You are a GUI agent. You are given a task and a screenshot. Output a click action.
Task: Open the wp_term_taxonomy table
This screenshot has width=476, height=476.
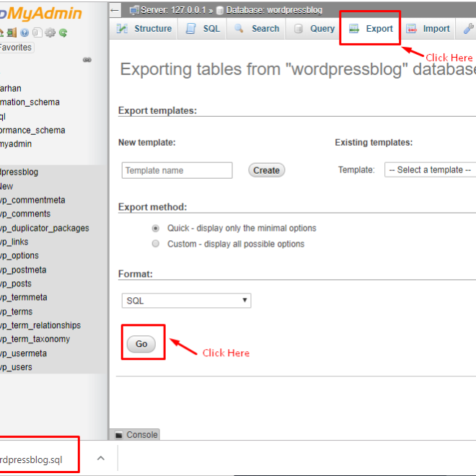[35, 339]
